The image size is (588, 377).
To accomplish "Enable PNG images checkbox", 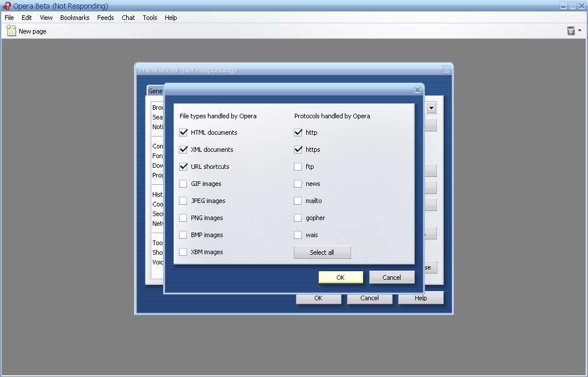I will click(183, 218).
